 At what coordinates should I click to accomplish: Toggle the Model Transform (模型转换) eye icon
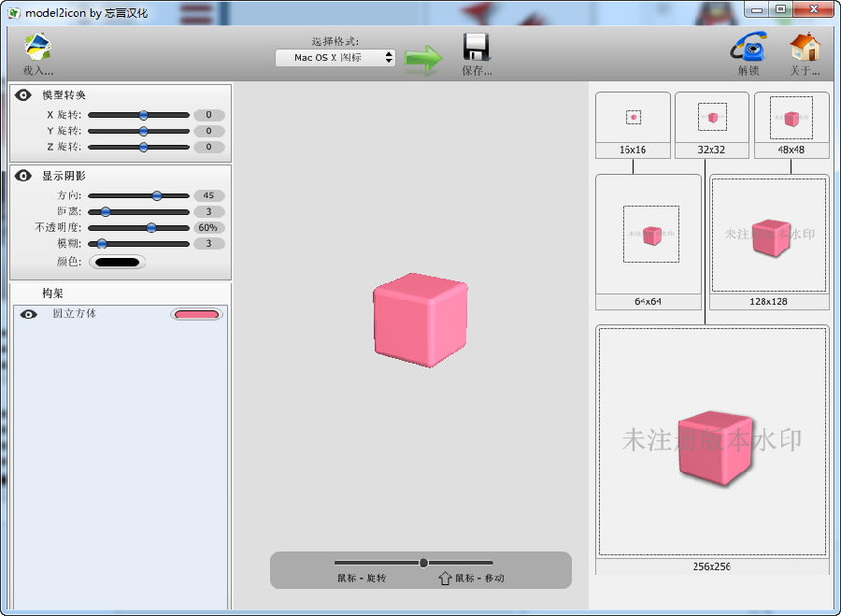[23, 95]
